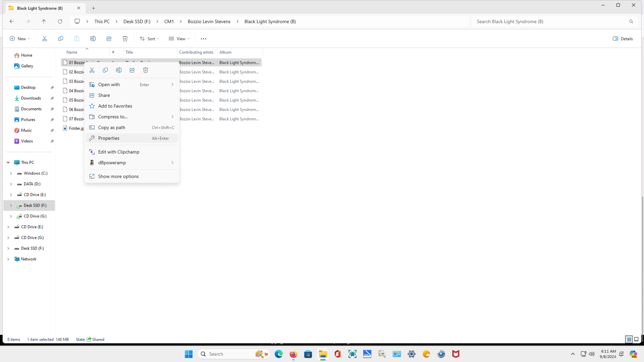
Task: Open Properties from the context menu
Action: 132,138
